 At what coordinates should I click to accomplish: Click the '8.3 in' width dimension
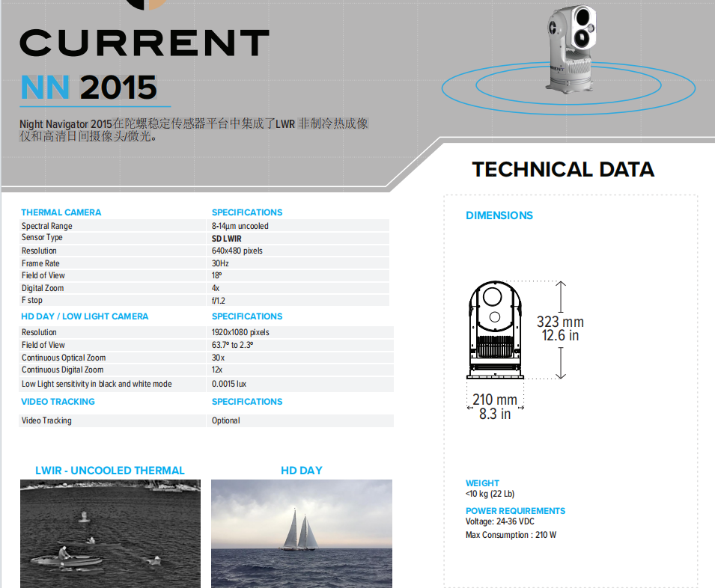pyautogui.click(x=495, y=414)
